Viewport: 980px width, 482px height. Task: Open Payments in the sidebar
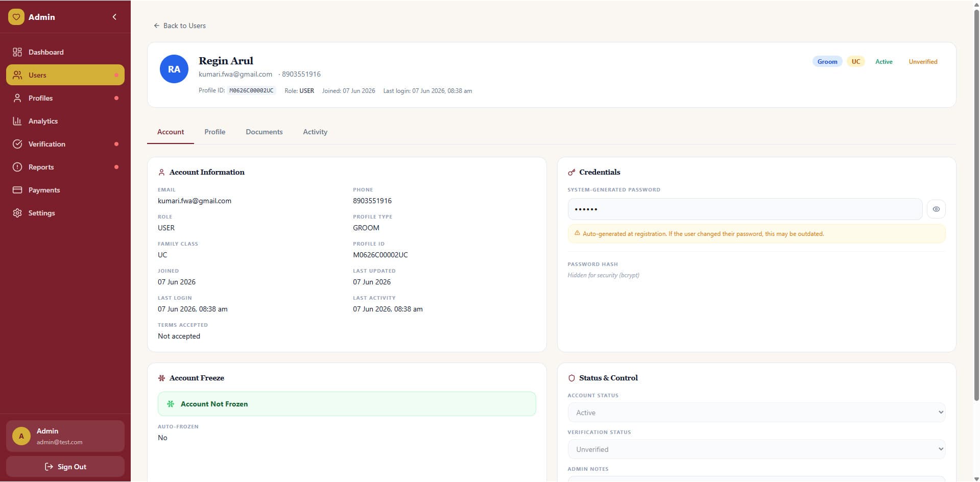[x=65, y=190]
